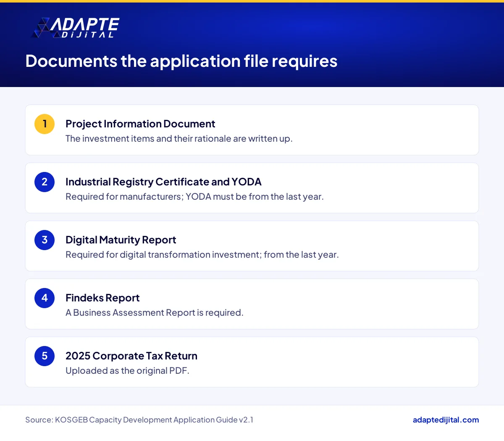Viewport: 504px width, 441px height.
Task: Click the blue number 5 badge
Action: point(45,356)
